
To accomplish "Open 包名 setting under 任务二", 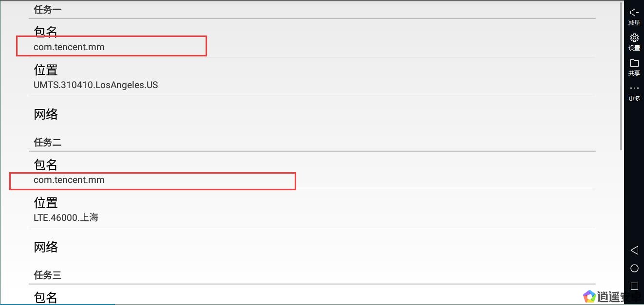I will point(312,172).
